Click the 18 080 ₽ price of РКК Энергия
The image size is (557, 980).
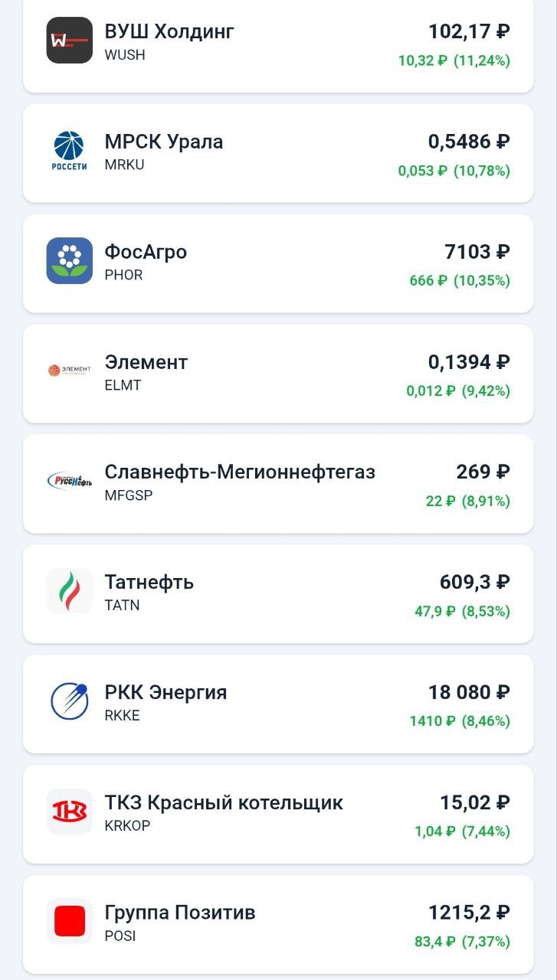pos(469,692)
